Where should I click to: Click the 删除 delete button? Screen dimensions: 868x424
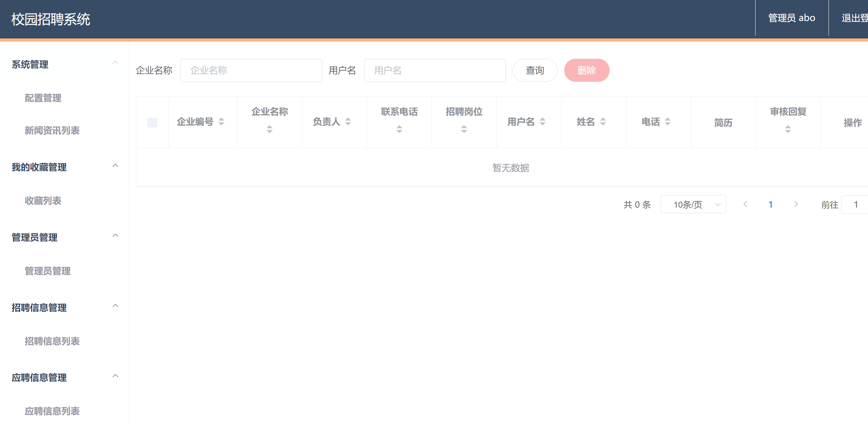[587, 70]
